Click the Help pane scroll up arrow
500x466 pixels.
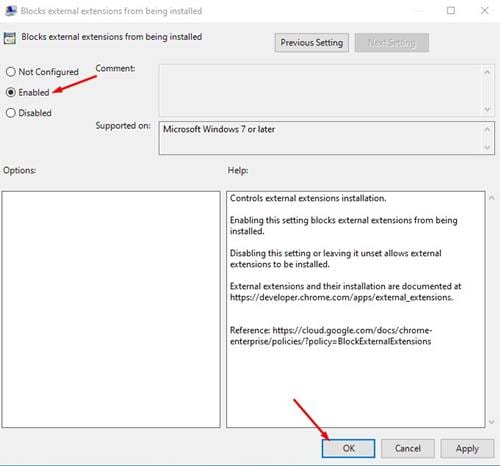[492, 198]
